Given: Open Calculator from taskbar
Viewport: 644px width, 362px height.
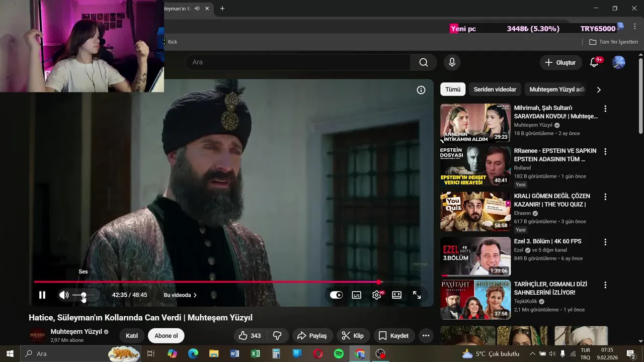Looking at the screenshot, I should coord(276,353).
